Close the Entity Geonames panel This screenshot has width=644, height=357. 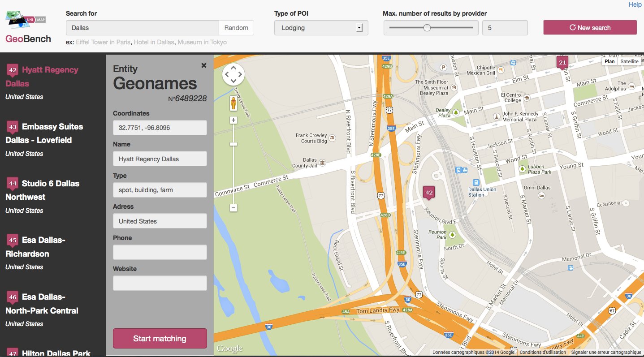tap(204, 65)
